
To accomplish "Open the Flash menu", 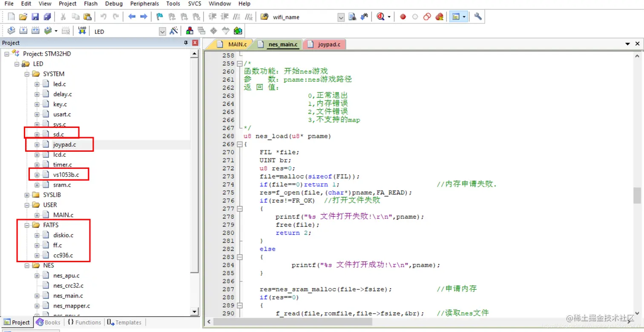I will [x=90, y=3].
